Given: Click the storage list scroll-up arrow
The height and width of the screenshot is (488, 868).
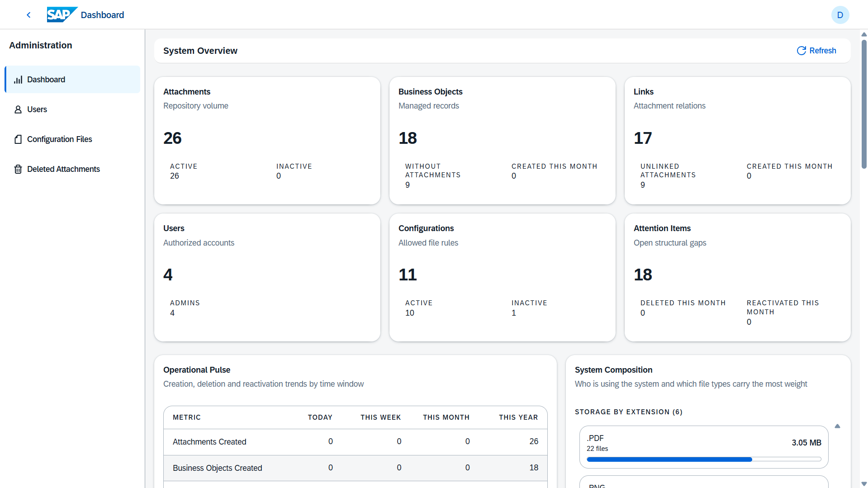Looking at the screenshot, I should click(x=837, y=426).
